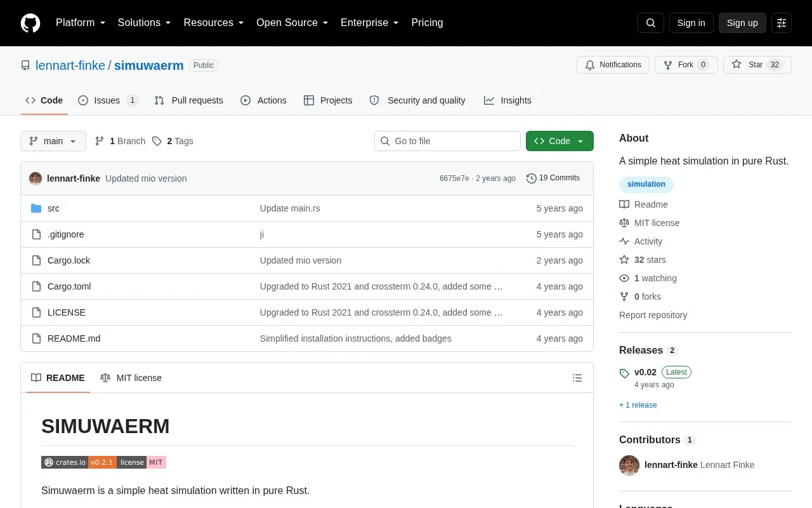This screenshot has width=812, height=508.
Task: Open Readme link in About sidebar
Action: pos(643,204)
